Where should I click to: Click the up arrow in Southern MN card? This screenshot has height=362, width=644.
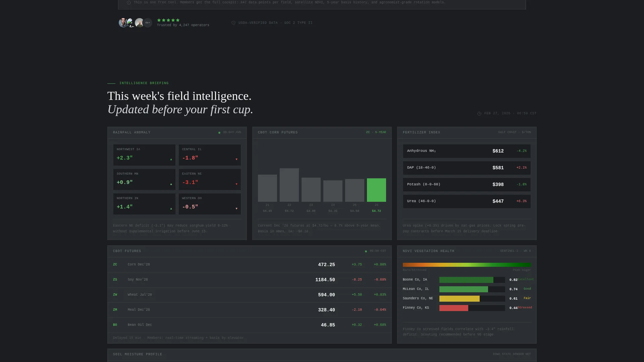pos(171,184)
